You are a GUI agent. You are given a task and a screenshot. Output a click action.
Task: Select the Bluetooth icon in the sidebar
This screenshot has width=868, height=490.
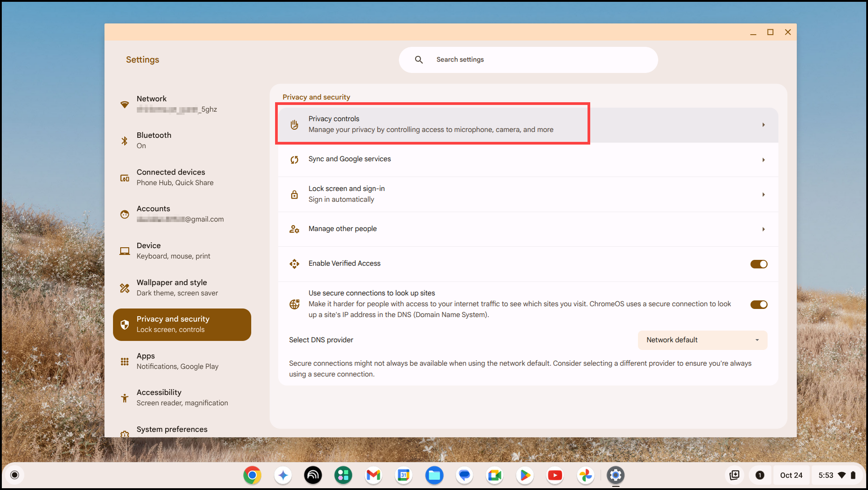pos(125,140)
